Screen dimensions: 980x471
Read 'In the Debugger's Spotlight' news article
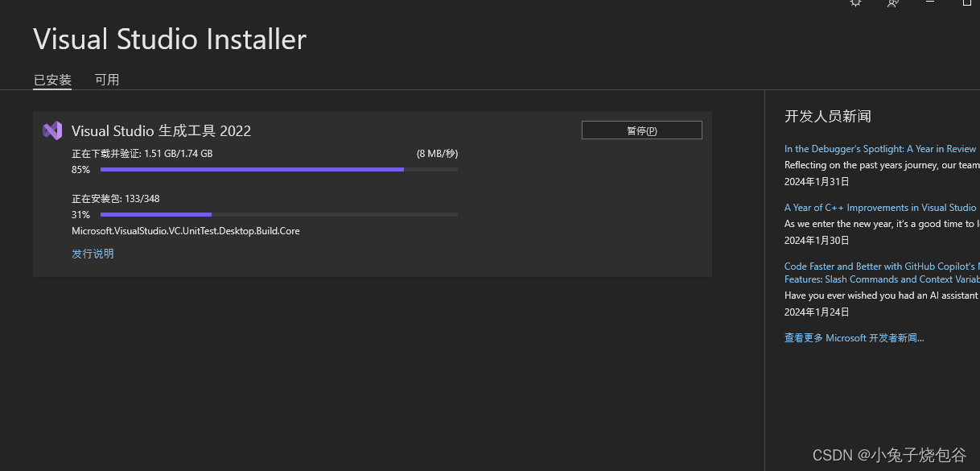tap(880, 149)
